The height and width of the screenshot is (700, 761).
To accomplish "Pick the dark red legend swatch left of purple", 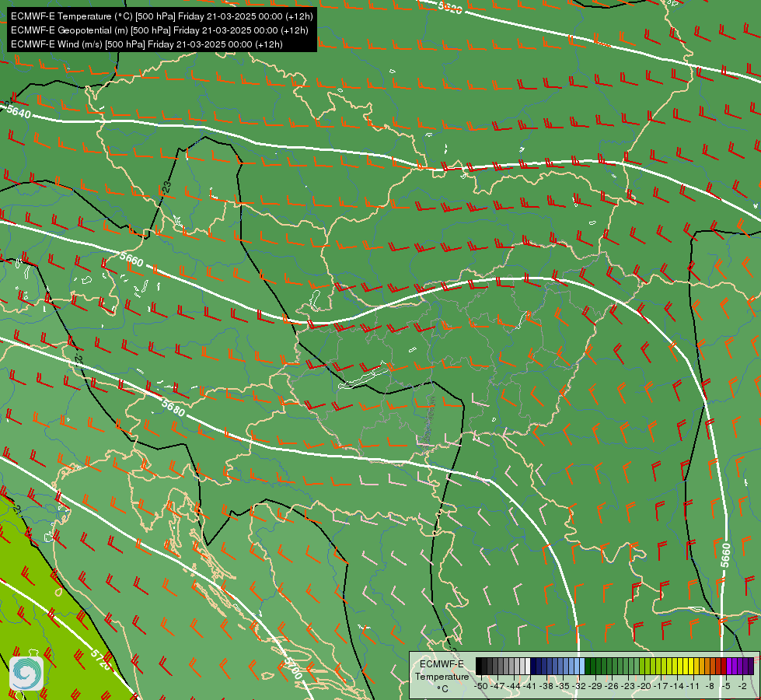I will click(724, 666).
